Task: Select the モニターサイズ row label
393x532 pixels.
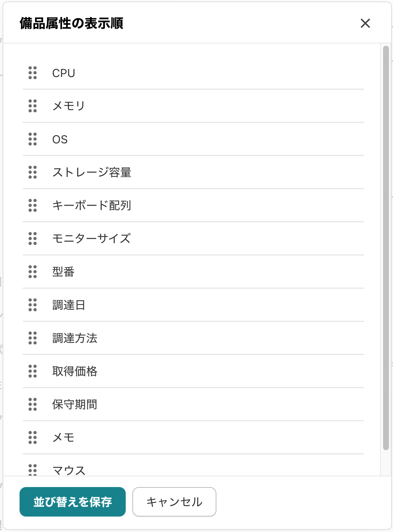Action: click(x=91, y=239)
